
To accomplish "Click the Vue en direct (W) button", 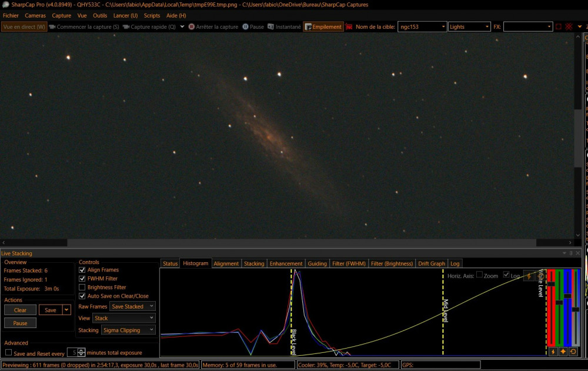I will (24, 26).
